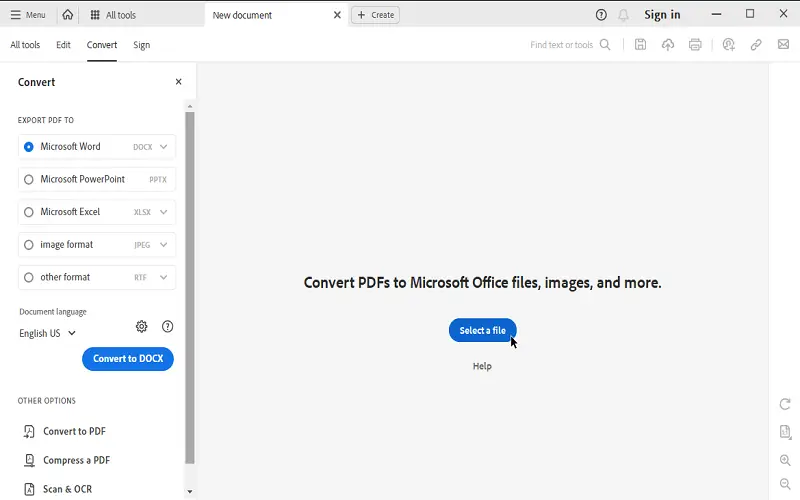Click the OTHER OPTIONS heading
This screenshot has width=800, height=500.
46,401
